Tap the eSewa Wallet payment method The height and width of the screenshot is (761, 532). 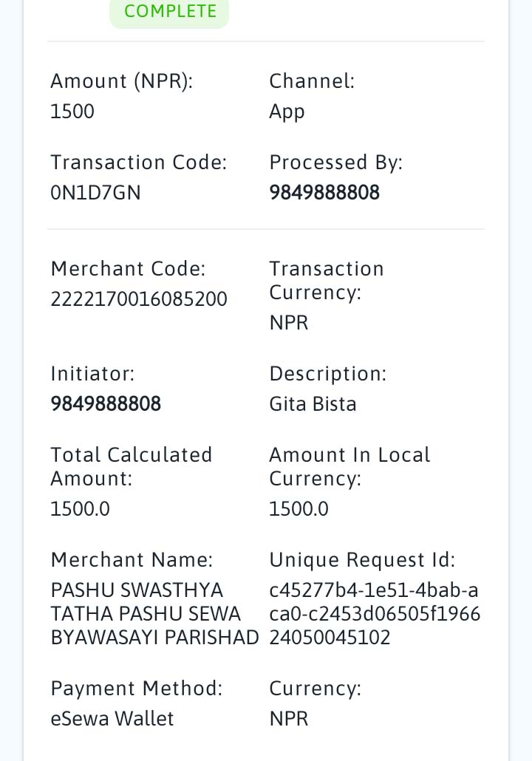(112, 719)
